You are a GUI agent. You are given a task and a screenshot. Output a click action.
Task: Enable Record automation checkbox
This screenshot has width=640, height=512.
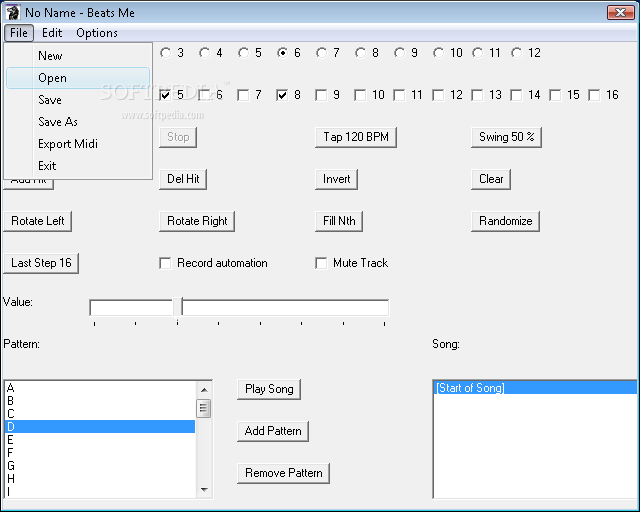(165, 263)
